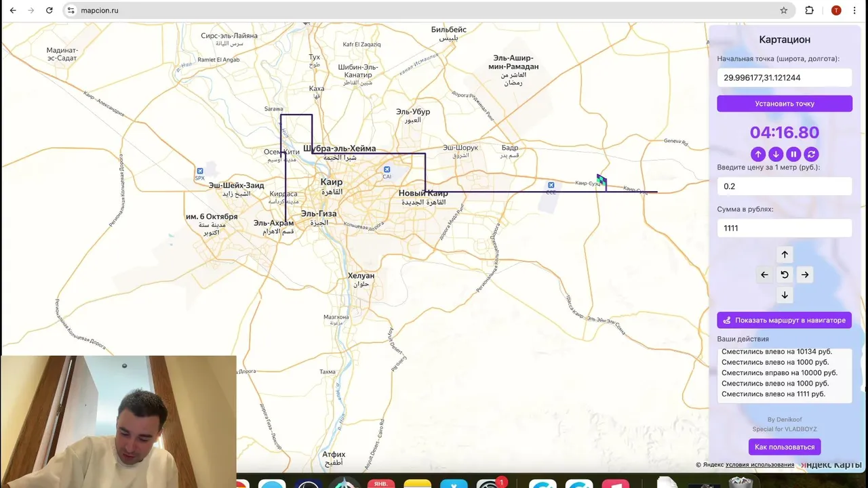
Task: Click the Атфих label on map
Action: (x=334, y=455)
